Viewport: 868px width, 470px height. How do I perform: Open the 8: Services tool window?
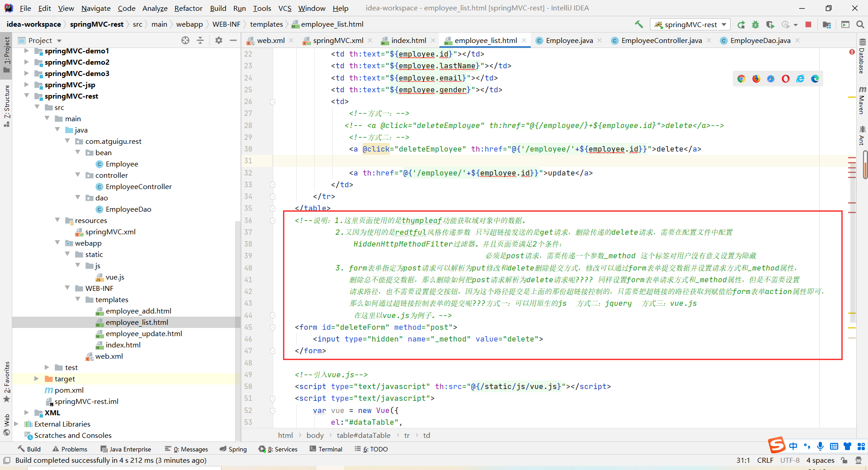(x=278, y=449)
